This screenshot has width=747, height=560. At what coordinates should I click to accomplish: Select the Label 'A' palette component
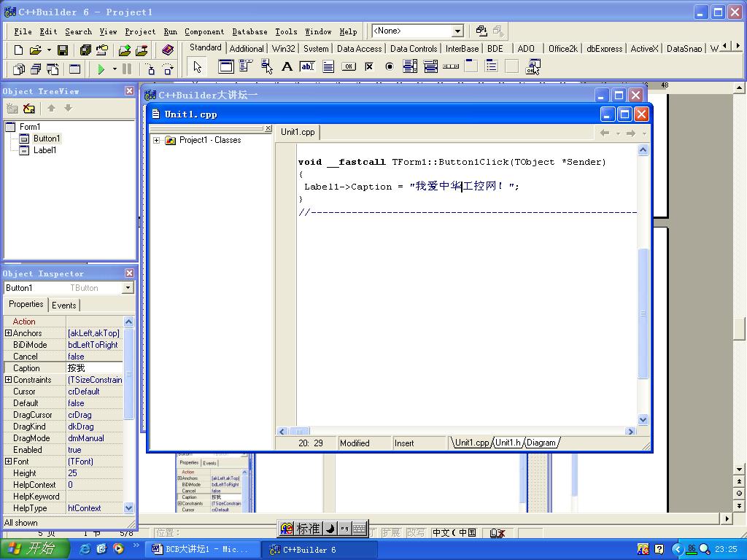(287, 66)
